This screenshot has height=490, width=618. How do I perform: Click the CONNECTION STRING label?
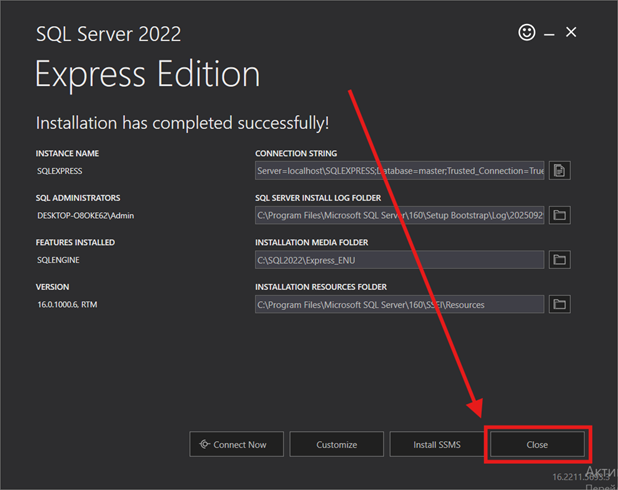296,153
